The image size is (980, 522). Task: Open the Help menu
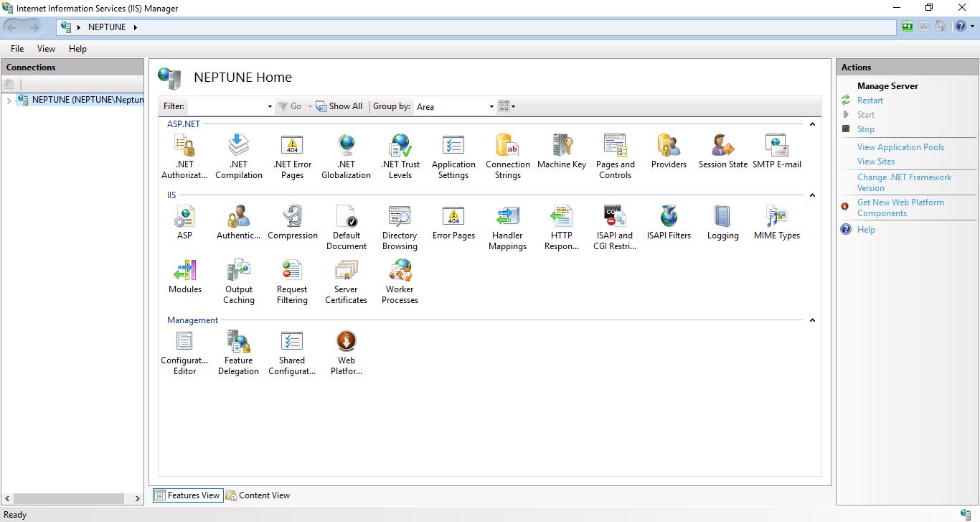click(x=77, y=49)
